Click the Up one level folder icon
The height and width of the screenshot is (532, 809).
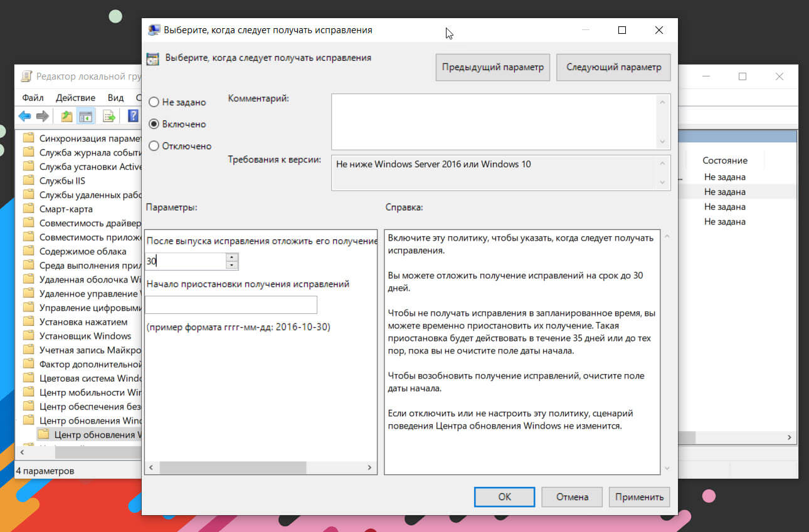67,116
